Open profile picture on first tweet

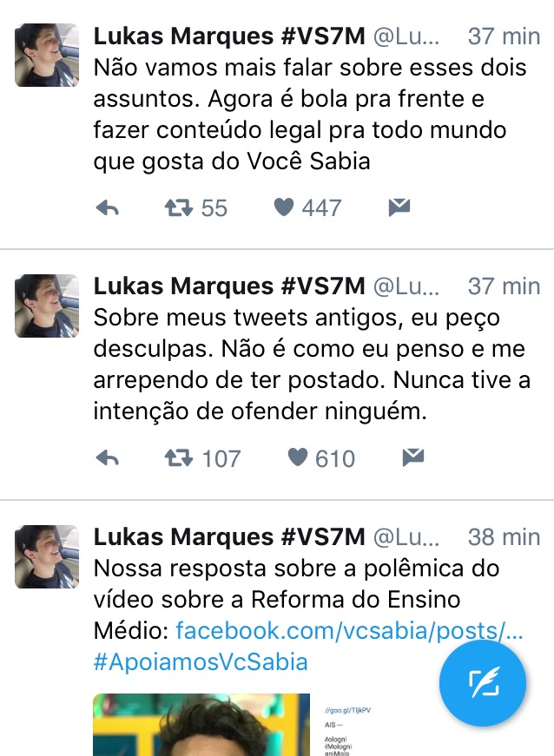coord(47,55)
